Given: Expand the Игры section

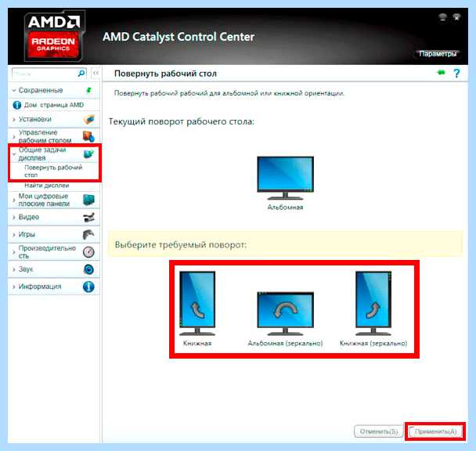Looking at the screenshot, I should coord(13,235).
